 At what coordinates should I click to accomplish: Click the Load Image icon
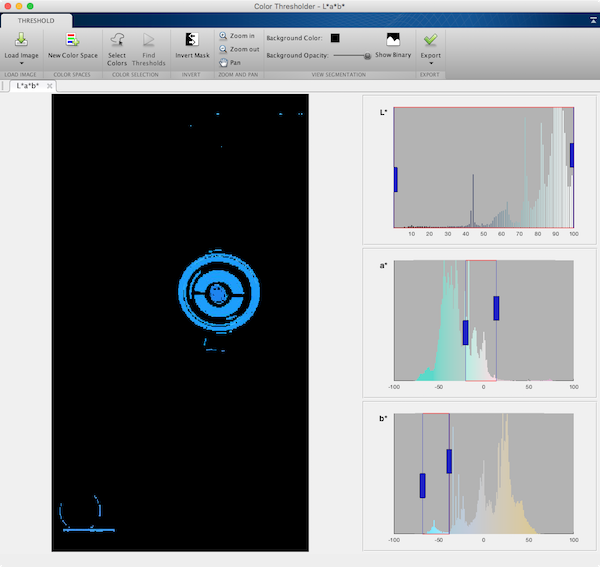coord(21,40)
